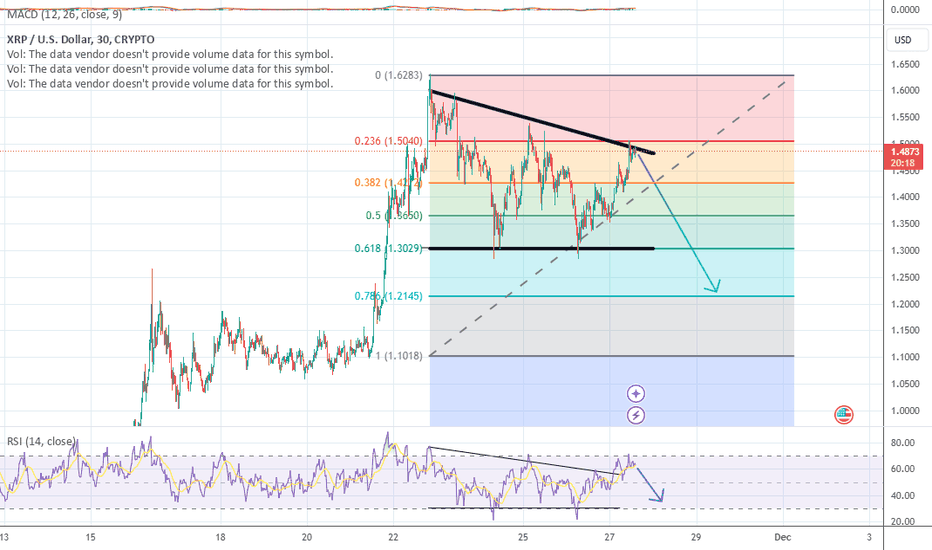
Task: Select the MACD (12, 26, close, 9) indicator label
Action: [x=65, y=14]
